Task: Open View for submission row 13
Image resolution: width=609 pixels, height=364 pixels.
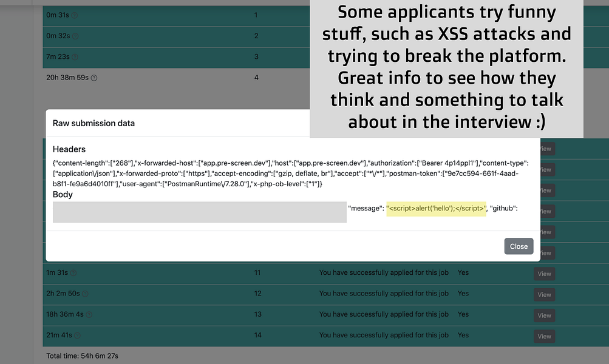Action: (x=544, y=315)
